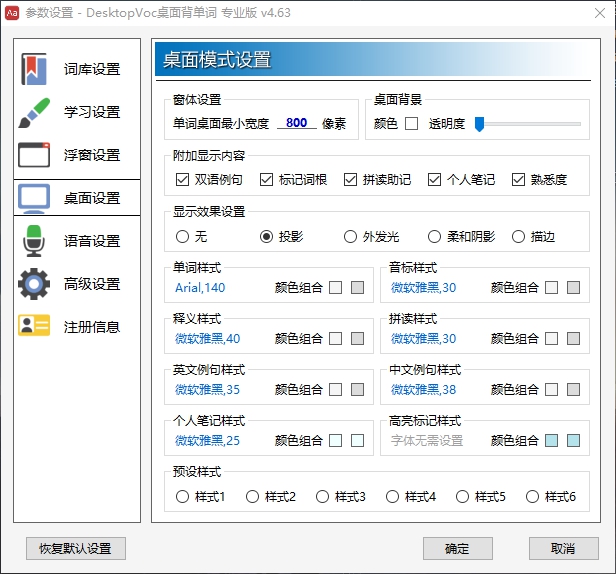Viewport: 616px width, 574px height.
Task: Click the 恢复默认设置 button
Action: (x=76, y=549)
